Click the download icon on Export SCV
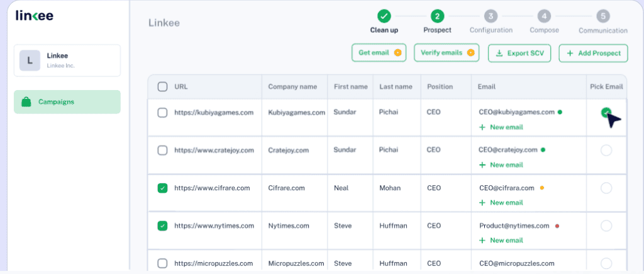The height and width of the screenshot is (274, 644). pos(499,53)
